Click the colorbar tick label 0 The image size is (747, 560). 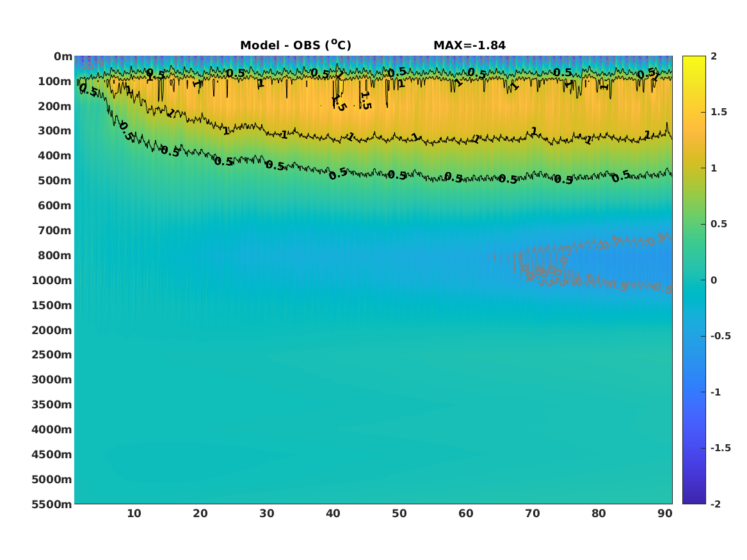[714, 280]
